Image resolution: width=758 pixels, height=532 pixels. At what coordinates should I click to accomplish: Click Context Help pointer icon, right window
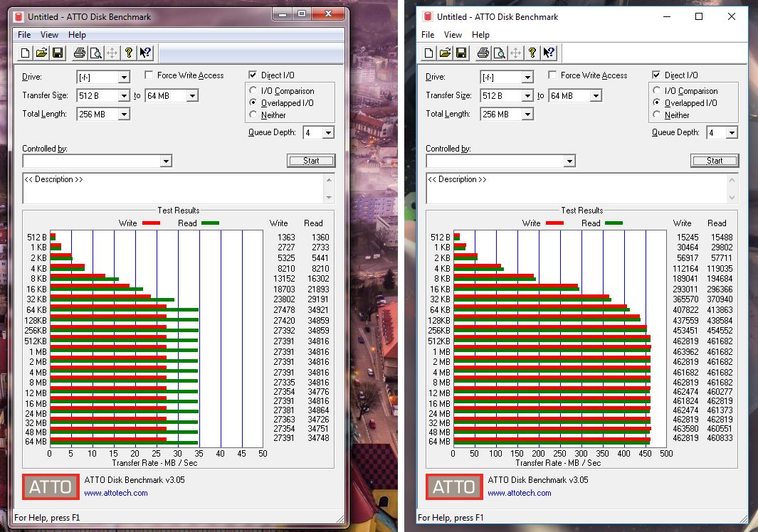pyautogui.click(x=549, y=53)
